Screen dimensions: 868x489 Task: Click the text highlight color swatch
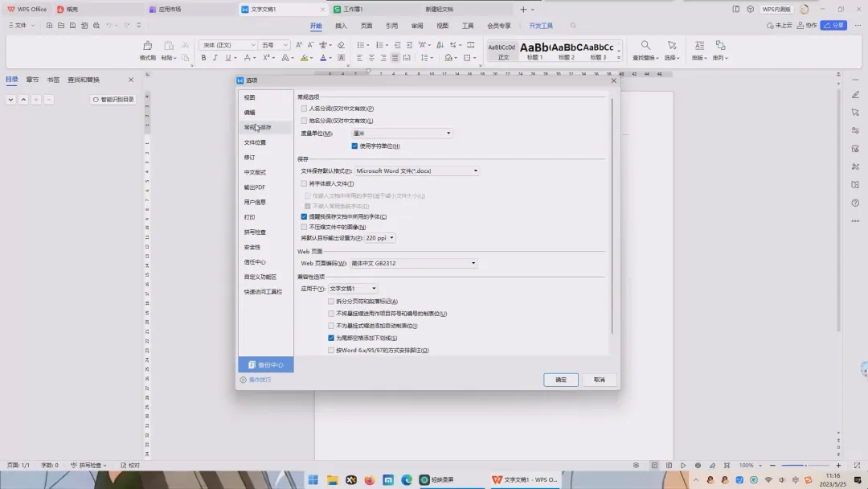[x=304, y=58]
